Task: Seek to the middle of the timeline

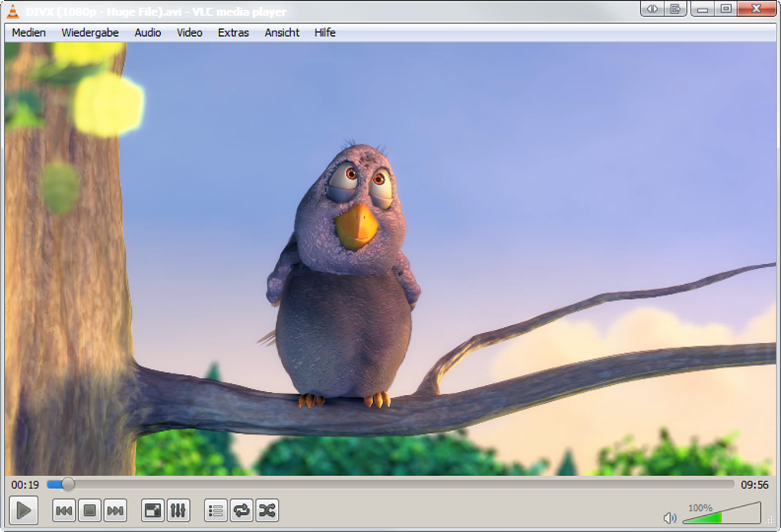Action: tap(391, 485)
